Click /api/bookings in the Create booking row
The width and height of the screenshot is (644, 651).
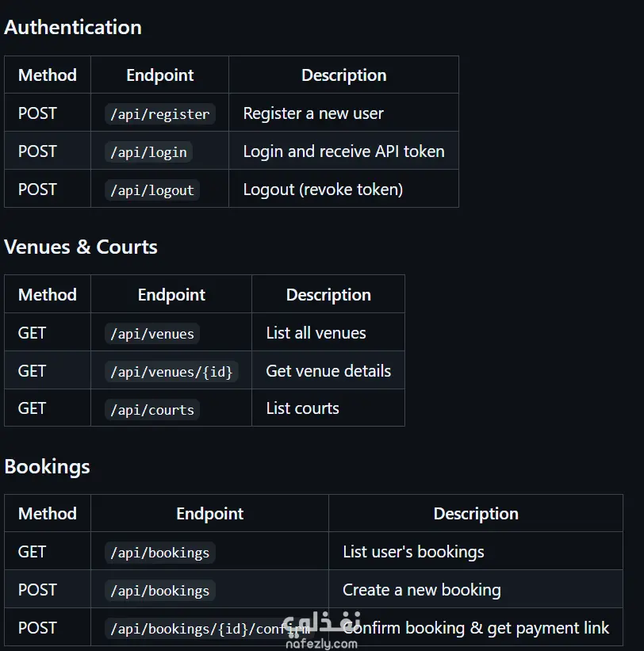(159, 591)
